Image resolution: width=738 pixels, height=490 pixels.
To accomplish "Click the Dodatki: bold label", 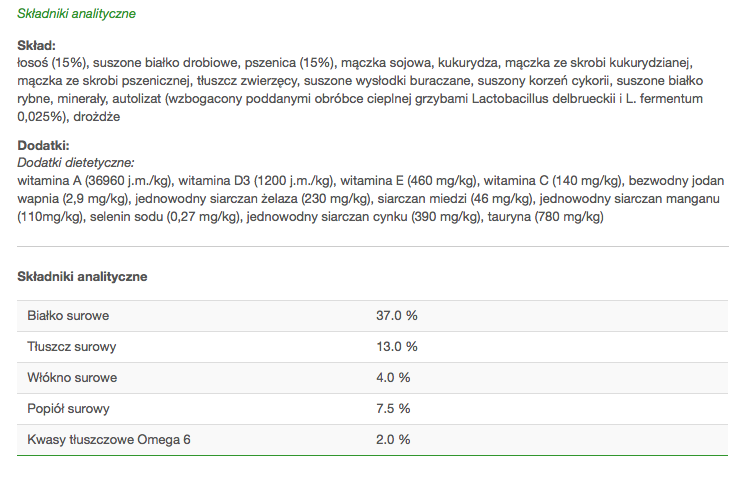I will coord(43,145).
